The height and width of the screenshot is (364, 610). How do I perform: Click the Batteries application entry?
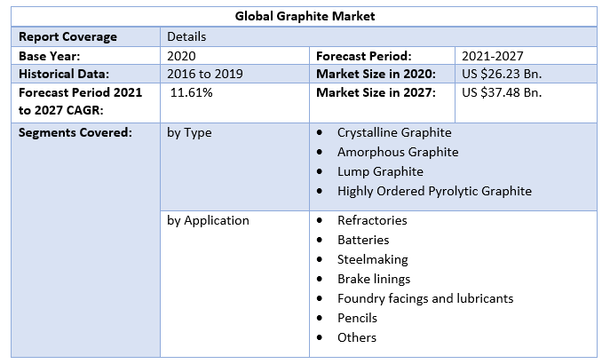[x=363, y=240]
